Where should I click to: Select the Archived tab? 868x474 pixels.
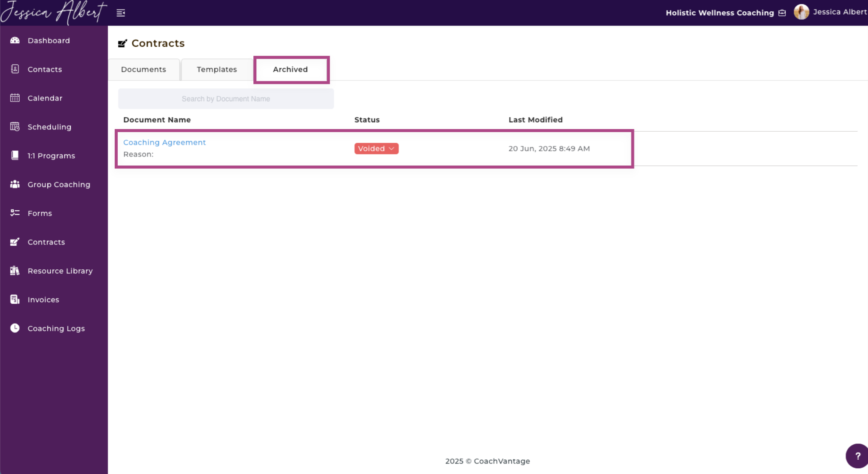[291, 69]
